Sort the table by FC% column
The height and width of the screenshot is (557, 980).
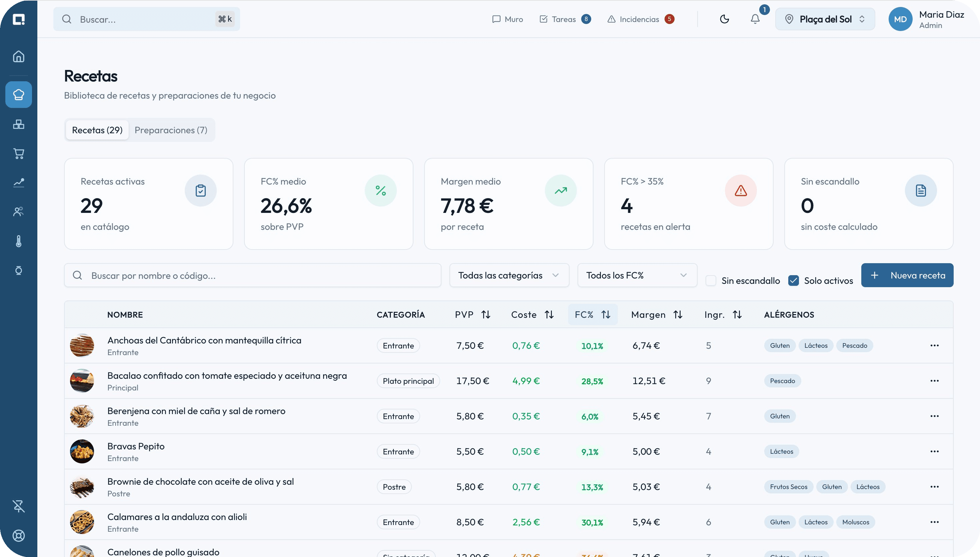(593, 314)
